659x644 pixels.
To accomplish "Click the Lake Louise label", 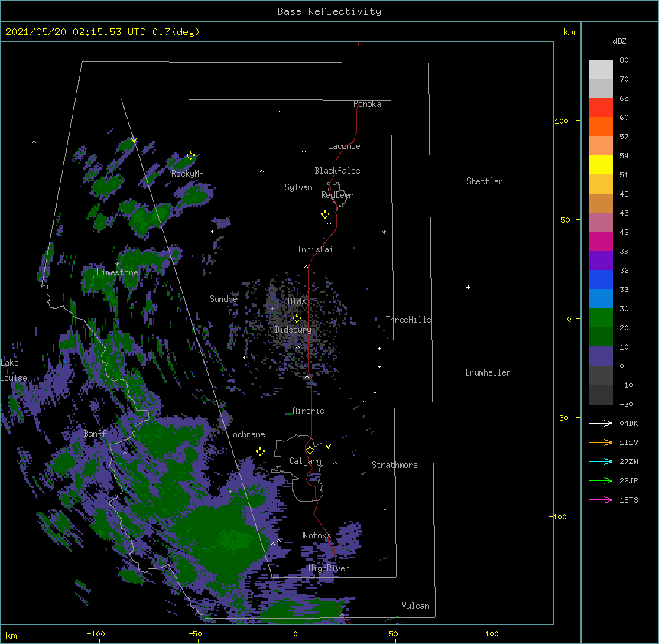I will coord(14,370).
